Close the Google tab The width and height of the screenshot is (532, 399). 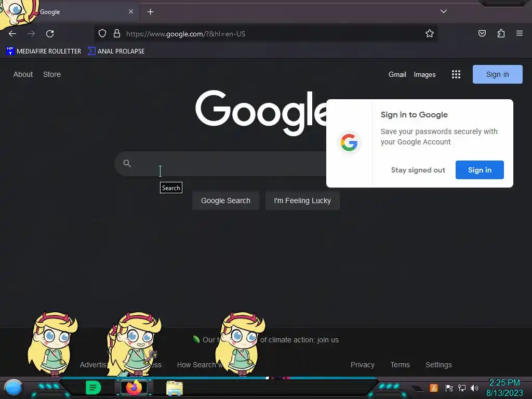coord(131,11)
